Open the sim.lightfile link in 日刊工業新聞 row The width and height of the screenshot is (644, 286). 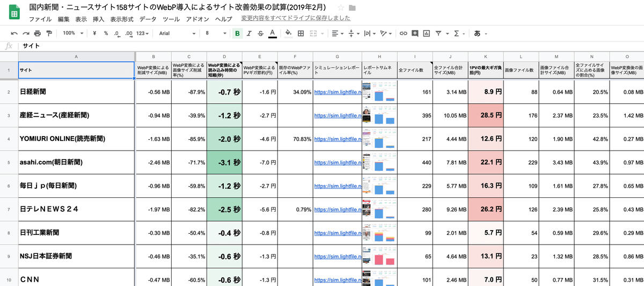pos(337,233)
